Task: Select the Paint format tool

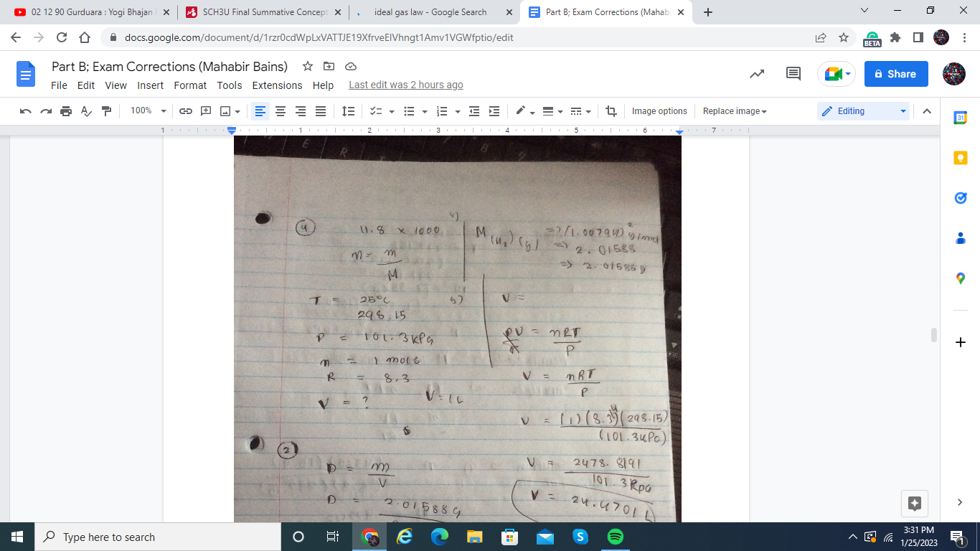Action: 107,111
